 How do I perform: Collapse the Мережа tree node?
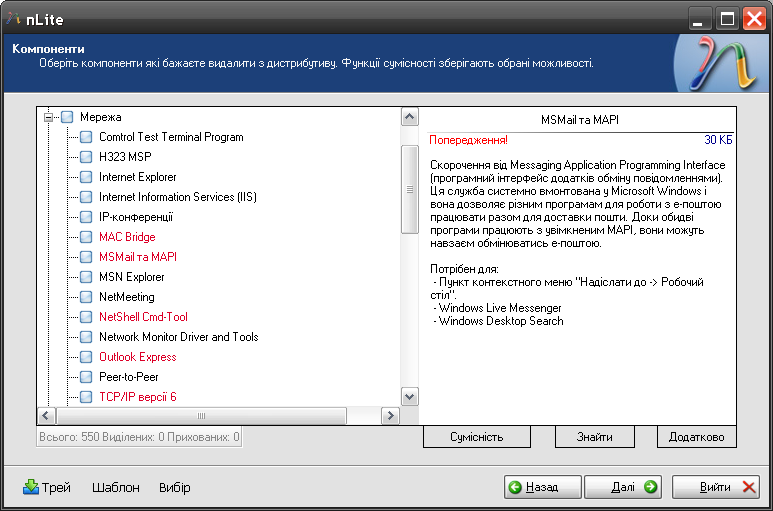coord(48,117)
